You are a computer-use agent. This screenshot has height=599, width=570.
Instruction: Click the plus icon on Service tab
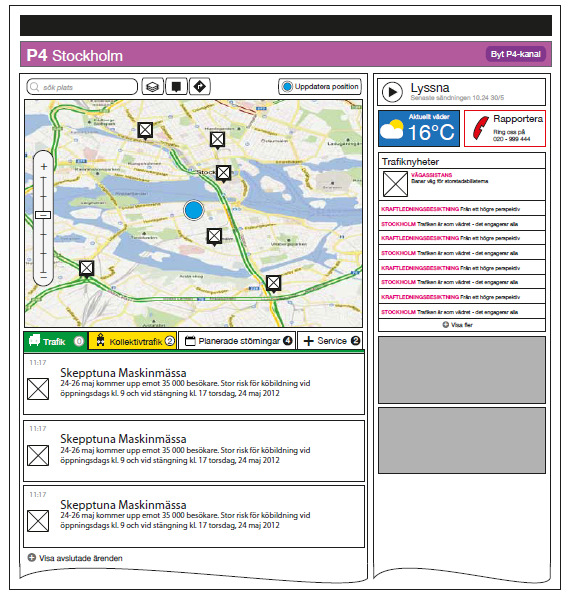(x=308, y=341)
